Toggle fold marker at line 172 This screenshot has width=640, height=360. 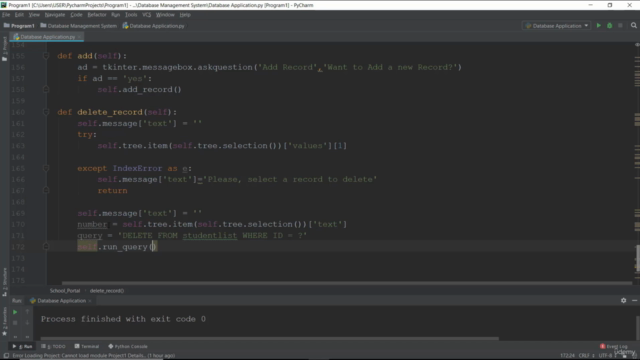click(x=46, y=247)
